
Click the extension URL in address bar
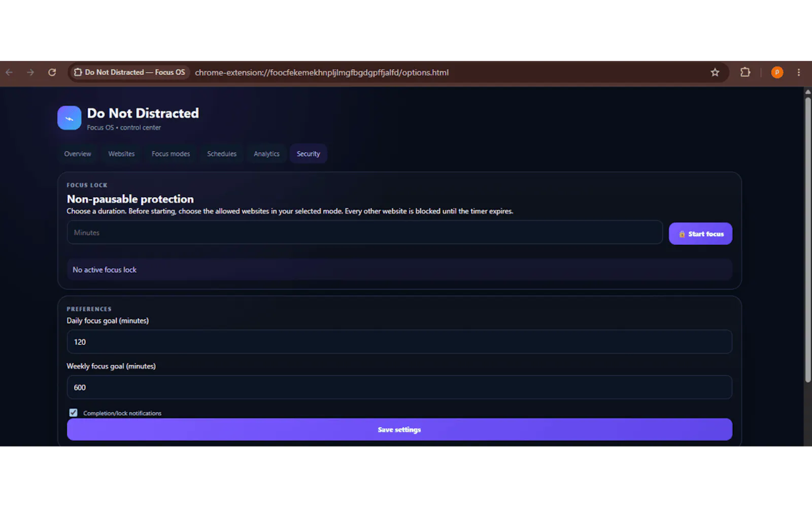click(322, 73)
